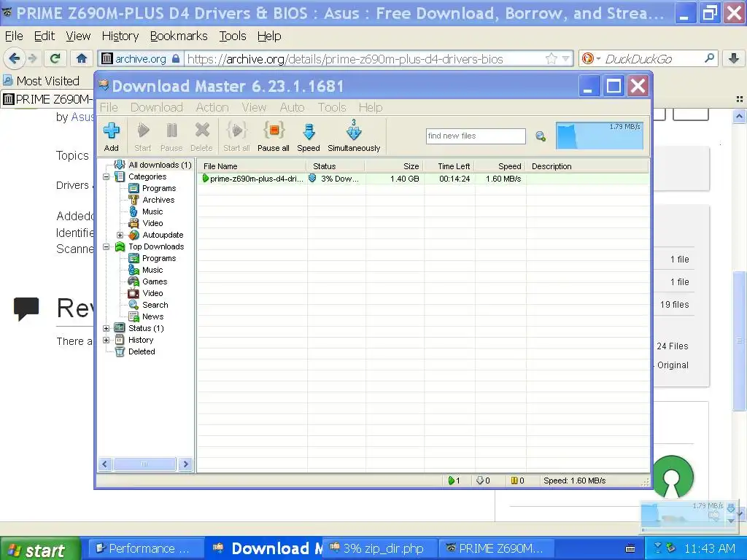Open the Tools menu in Download Master
This screenshot has height=560, width=747.
tap(332, 108)
